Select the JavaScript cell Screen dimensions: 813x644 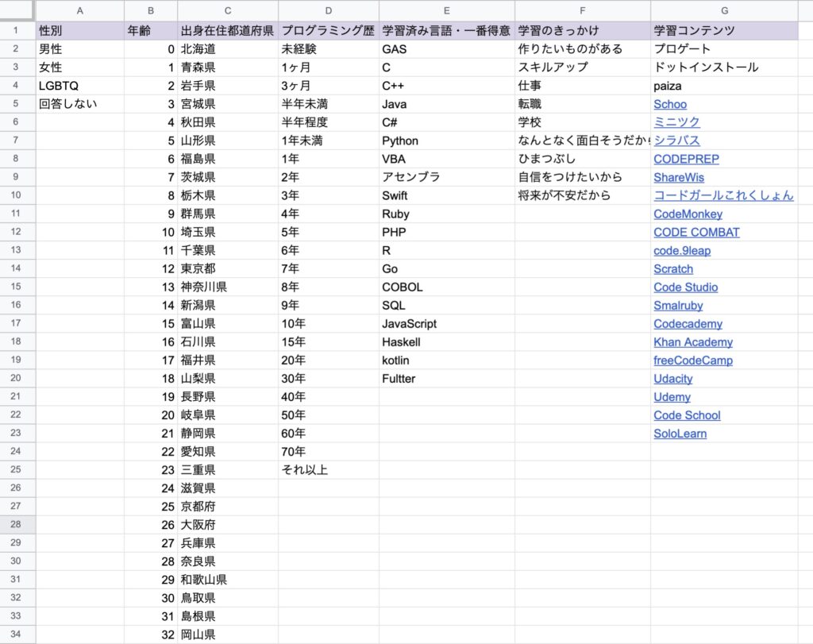[x=446, y=323]
